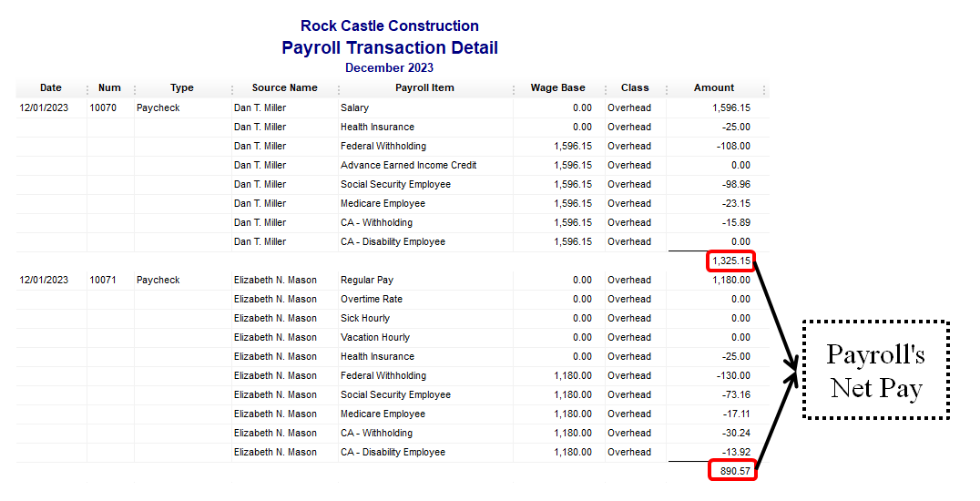Click column divider between Date and Num
Image resolution: width=980 pixels, height=501 pixels.
pos(87,89)
